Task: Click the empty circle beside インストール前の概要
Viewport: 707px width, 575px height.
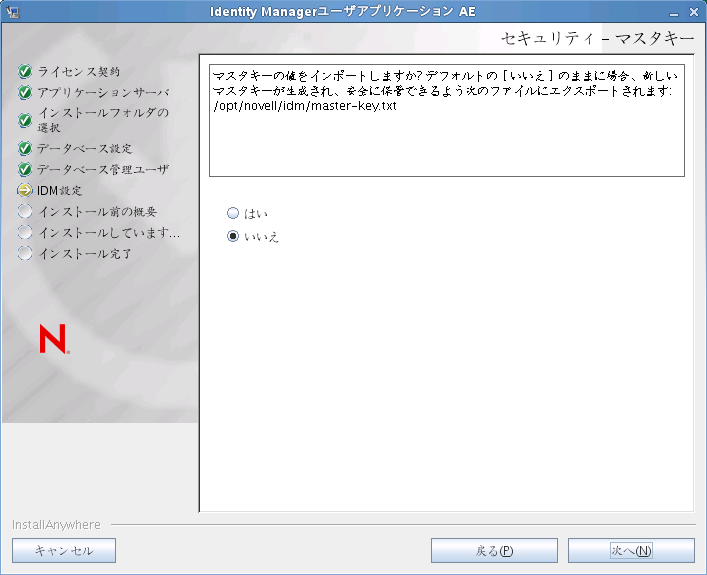Action: [x=25, y=211]
